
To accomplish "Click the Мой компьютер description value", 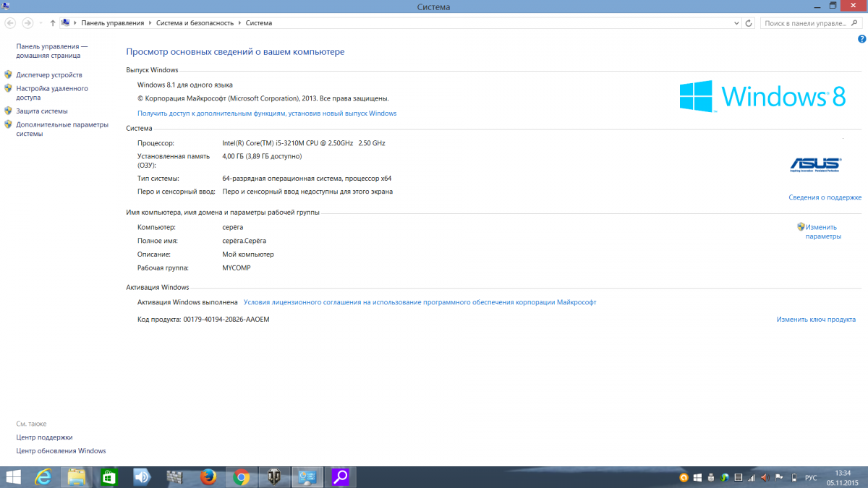I will coord(248,254).
